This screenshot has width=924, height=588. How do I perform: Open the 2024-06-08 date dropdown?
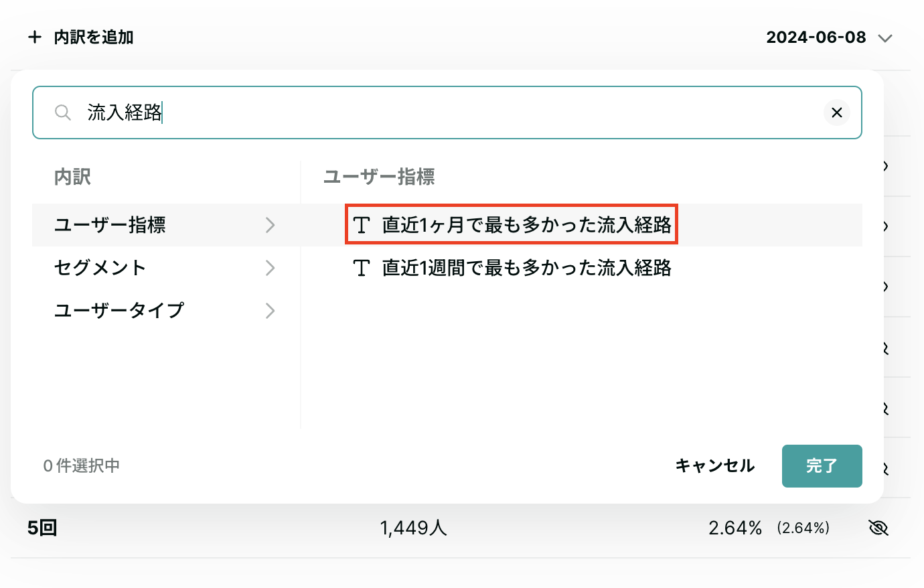coord(829,38)
